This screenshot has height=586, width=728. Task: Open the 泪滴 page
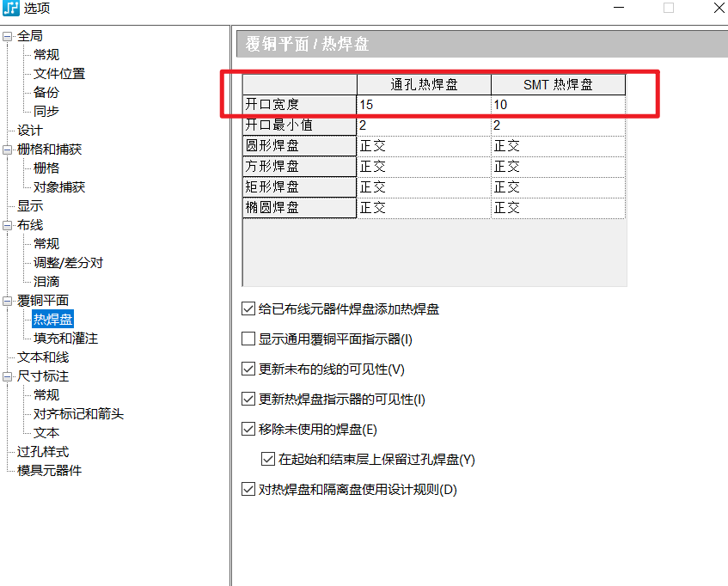46,282
